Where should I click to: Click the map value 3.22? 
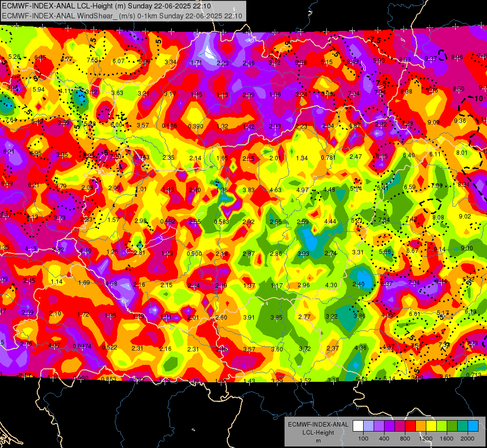coord(331,316)
